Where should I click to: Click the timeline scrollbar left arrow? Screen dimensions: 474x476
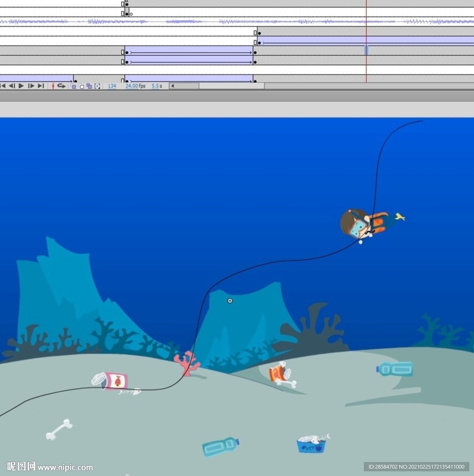tap(172, 86)
